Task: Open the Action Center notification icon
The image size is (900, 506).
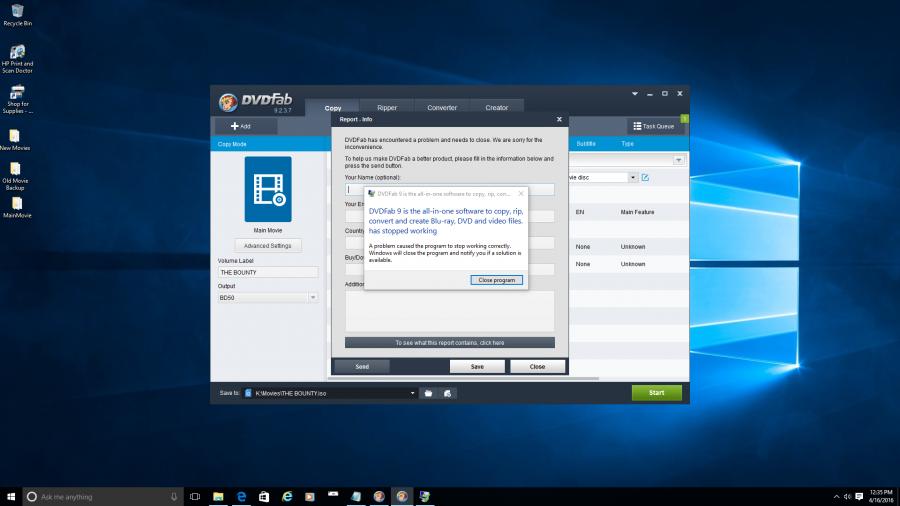Action: (x=859, y=496)
